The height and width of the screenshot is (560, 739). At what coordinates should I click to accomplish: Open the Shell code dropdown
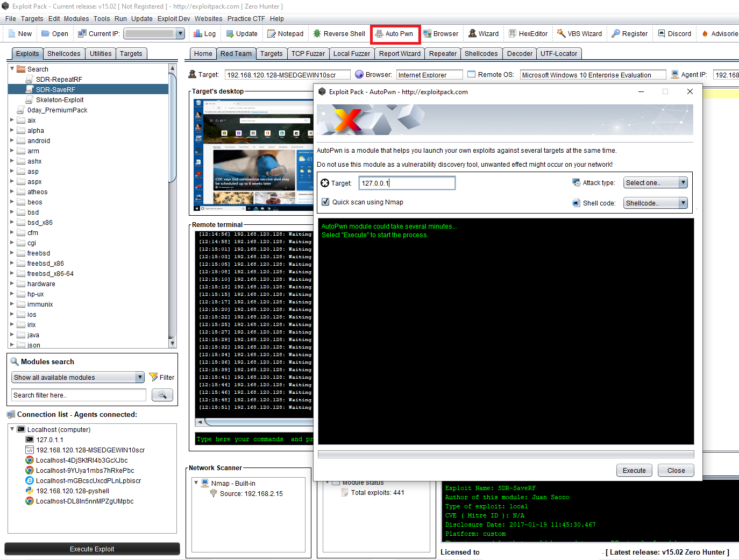[x=655, y=203]
